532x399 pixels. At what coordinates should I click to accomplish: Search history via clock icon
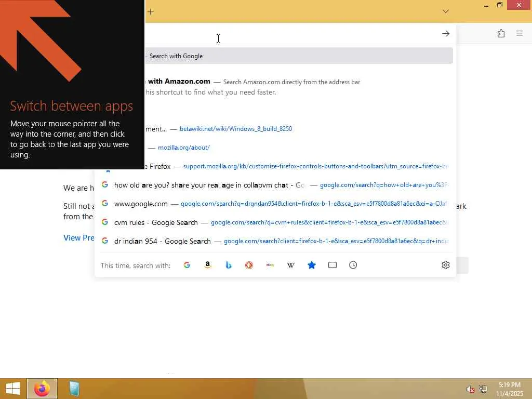click(353, 265)
